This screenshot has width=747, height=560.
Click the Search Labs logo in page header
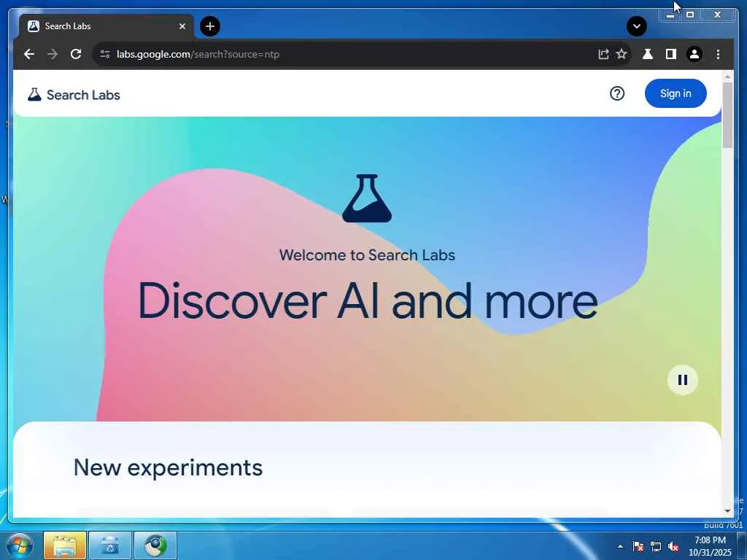(74, 95)
